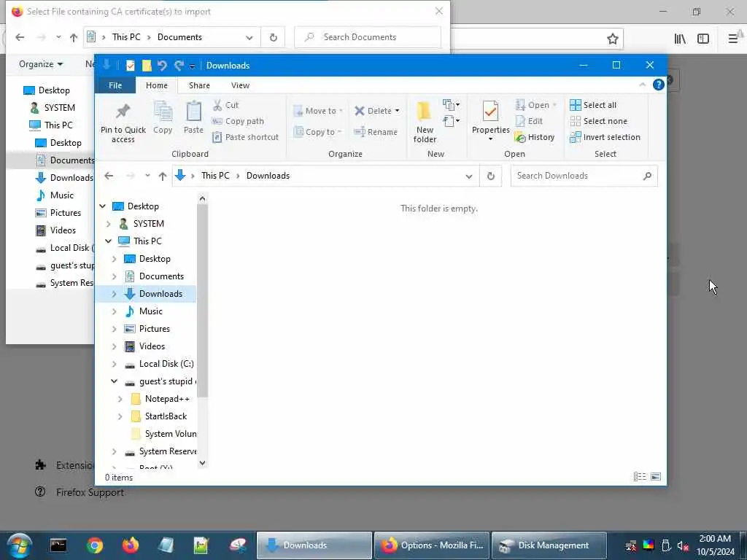Click Select all
This screenshot has height=560, width=747.
[593, 105]
